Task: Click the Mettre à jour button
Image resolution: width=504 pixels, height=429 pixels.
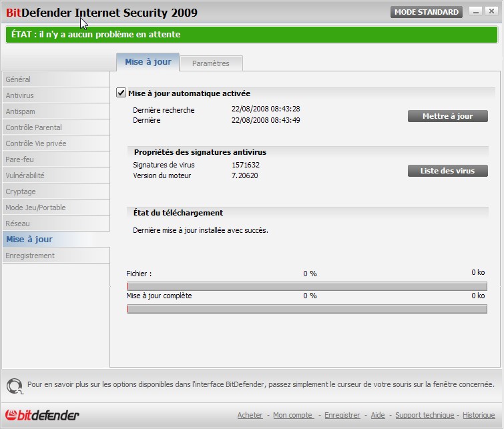Action: [x=447, y=116]
